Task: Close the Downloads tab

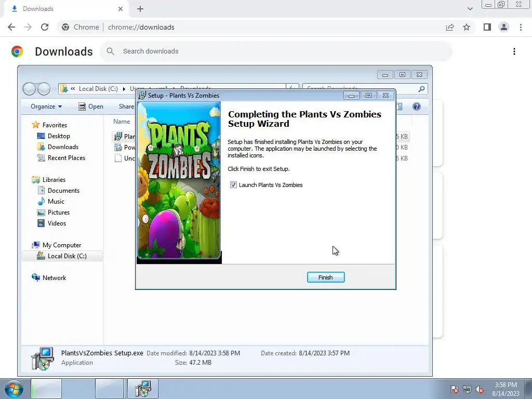Action: (x=121, y=9)
